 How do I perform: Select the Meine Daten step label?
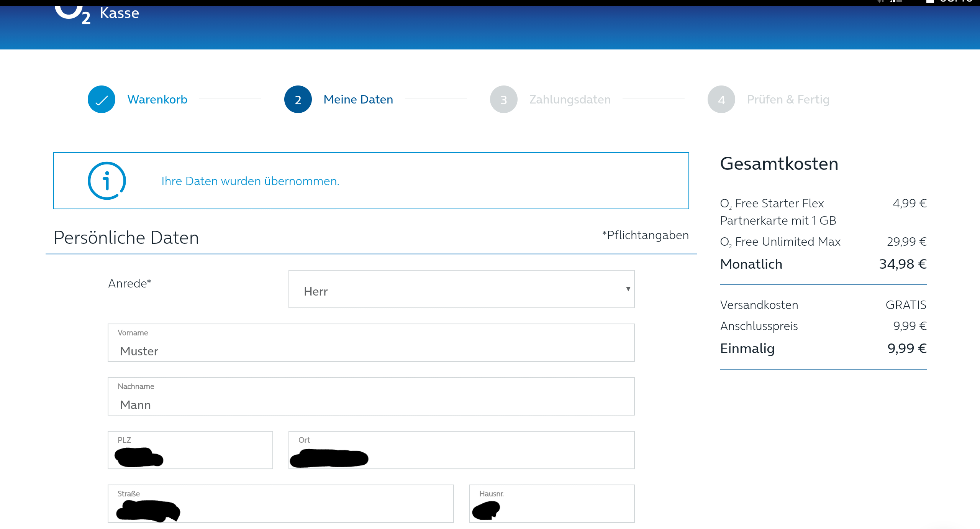coord(358,99)
